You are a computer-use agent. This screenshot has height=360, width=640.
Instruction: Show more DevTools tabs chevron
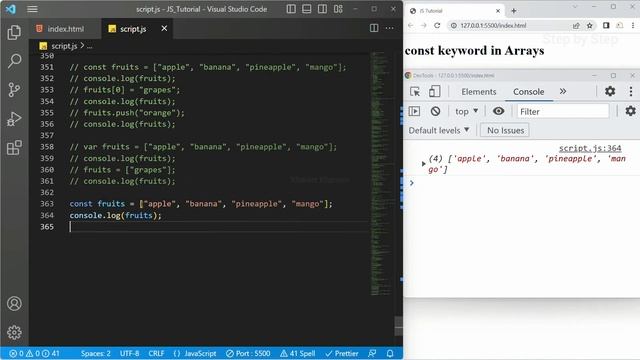[563, 91]
